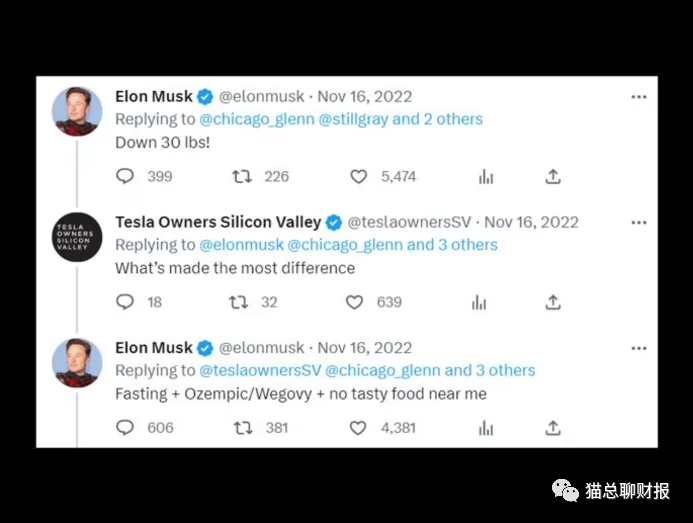View analytics for 'Down 30 lbs!' tweet

(x=486, y=176)
